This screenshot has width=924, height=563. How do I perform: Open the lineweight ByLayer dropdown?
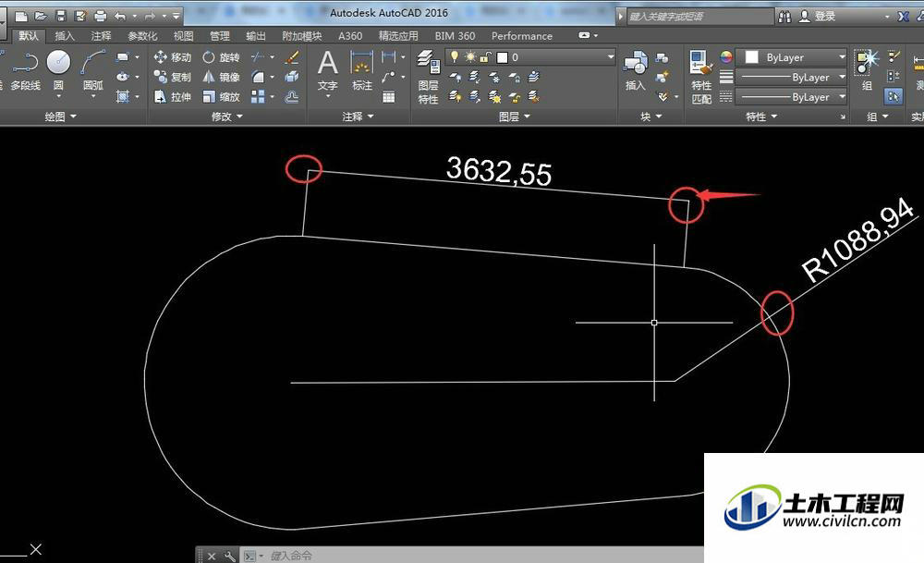click(792, 78)
